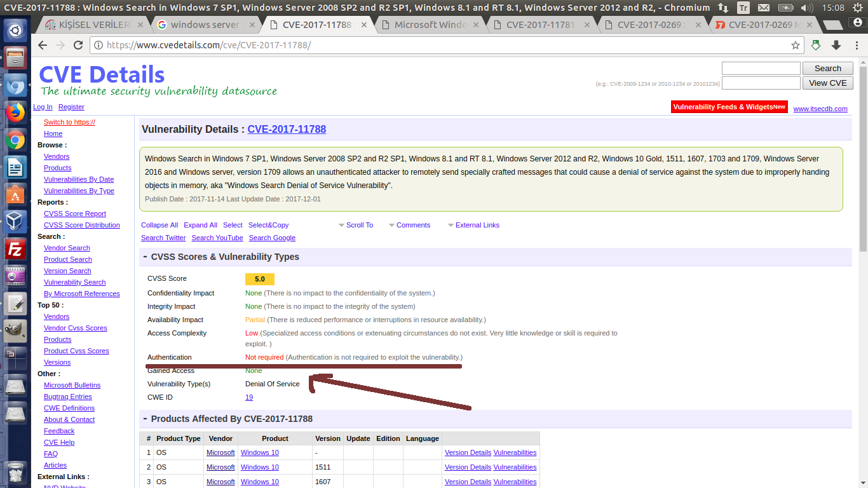Launch LibreOffice Writer from the dock
868x488 pixels.
tap(15, 168)
